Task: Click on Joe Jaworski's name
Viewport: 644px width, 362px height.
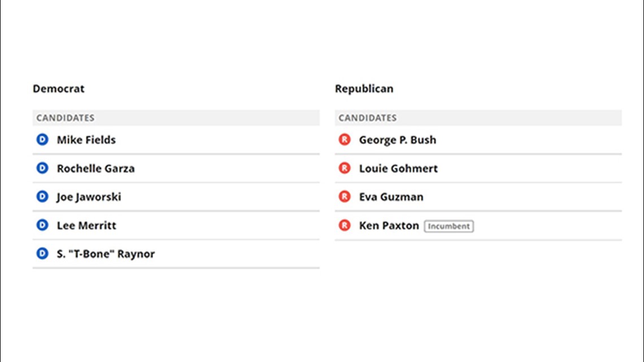Action: coord(89,197)
